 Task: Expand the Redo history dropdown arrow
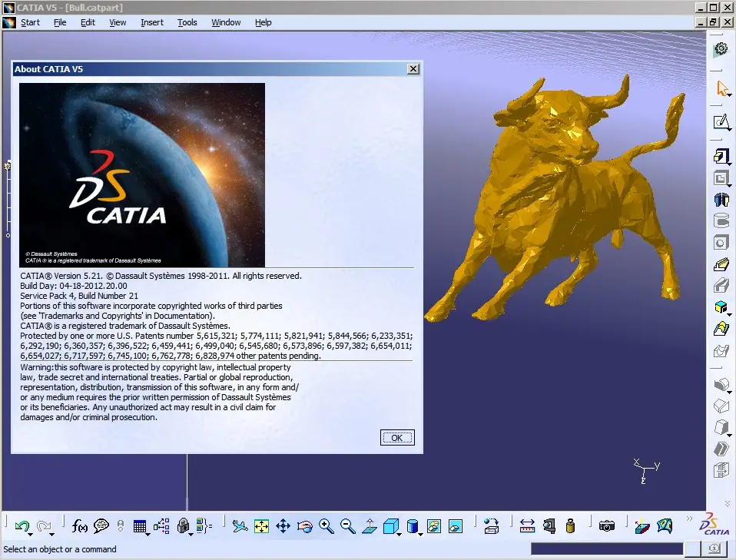[51, 535]
